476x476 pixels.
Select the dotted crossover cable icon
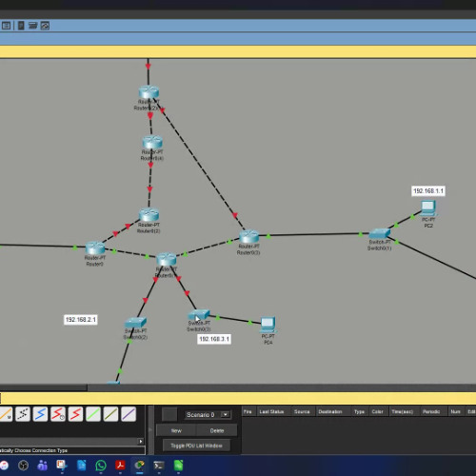(23, 414)
